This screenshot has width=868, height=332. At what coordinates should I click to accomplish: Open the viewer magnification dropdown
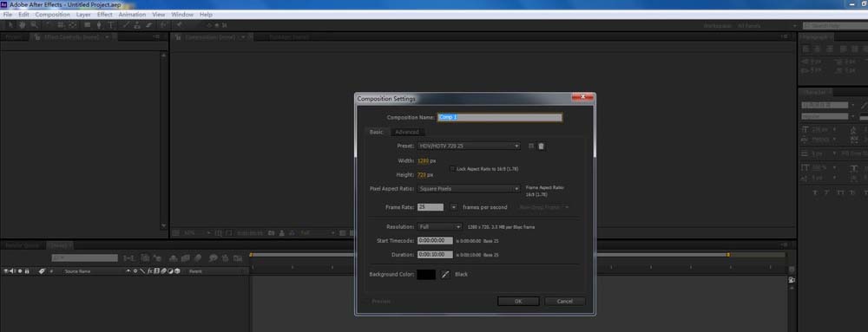[196, 234]
